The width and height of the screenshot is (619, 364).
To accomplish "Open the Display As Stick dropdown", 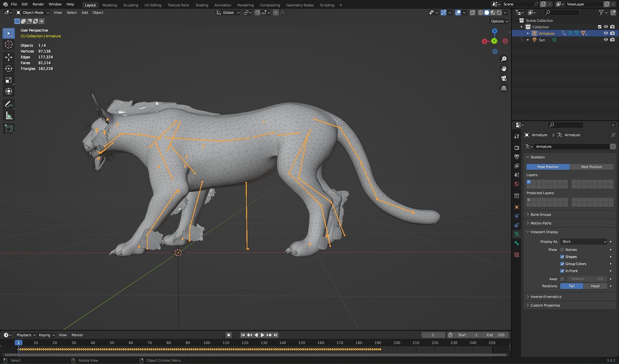I will coord(584,242).
